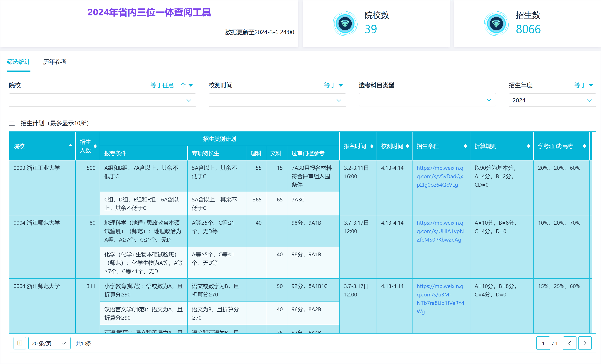This screenshot has width=601, height=364.
Task: Click the 500 招生人数 cell
Action: click(x=87, y=187)
